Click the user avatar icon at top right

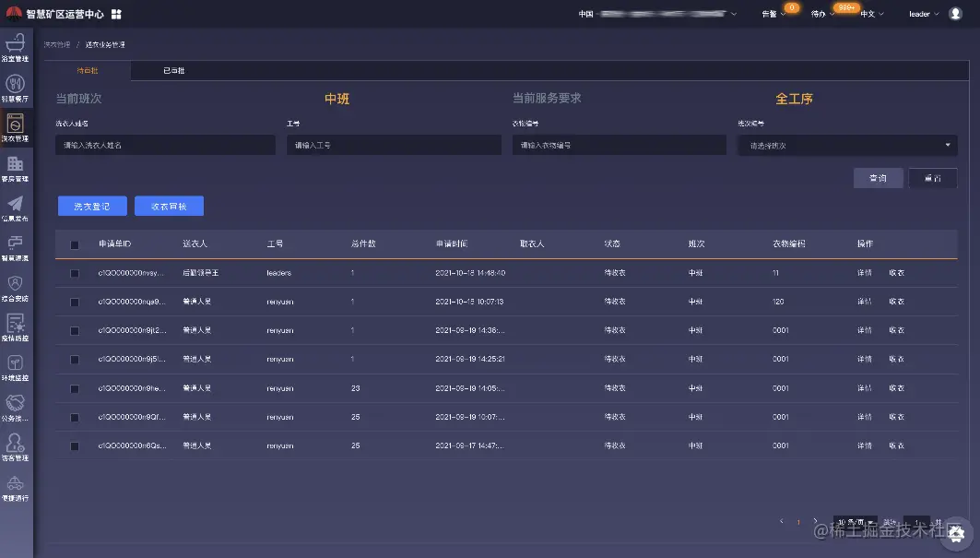tap(955, 14)
